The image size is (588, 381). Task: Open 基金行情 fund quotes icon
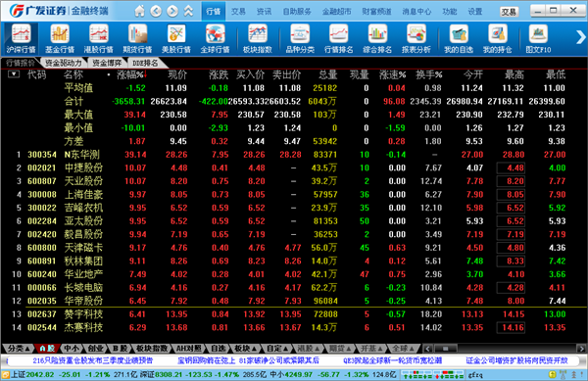(60, 38)
